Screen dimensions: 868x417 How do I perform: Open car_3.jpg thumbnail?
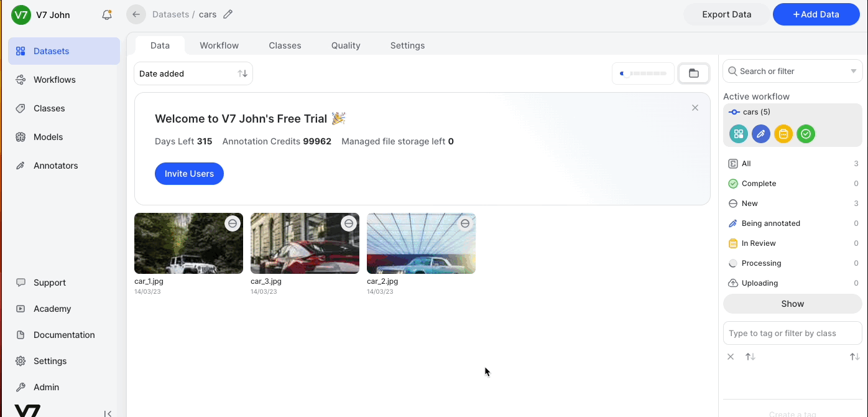(x=305, y=243)
